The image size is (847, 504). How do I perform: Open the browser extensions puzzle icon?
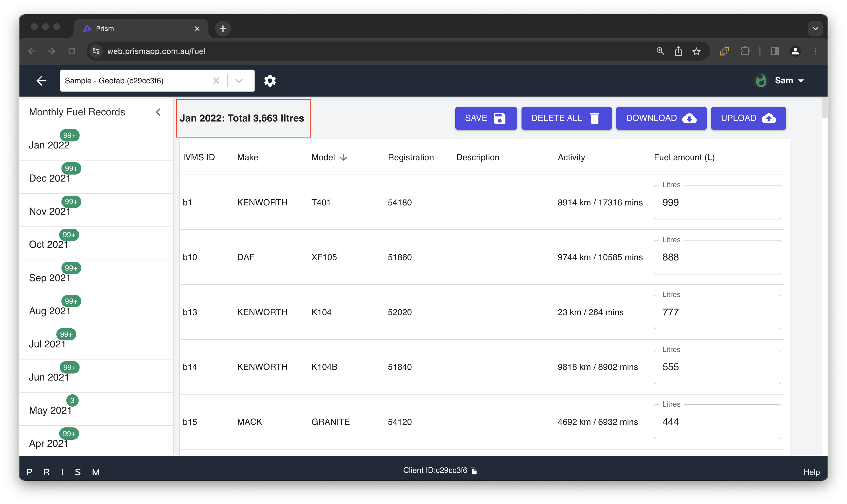[745, 51]
